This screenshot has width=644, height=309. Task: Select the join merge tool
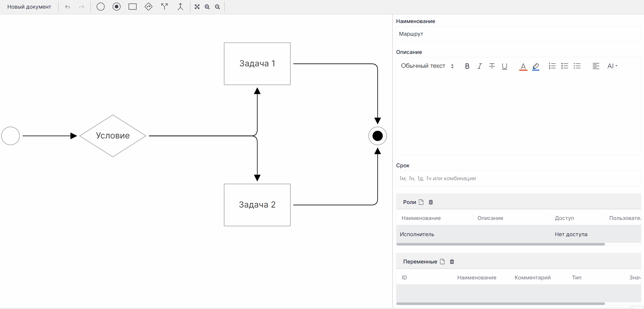(x=180, y=7)
